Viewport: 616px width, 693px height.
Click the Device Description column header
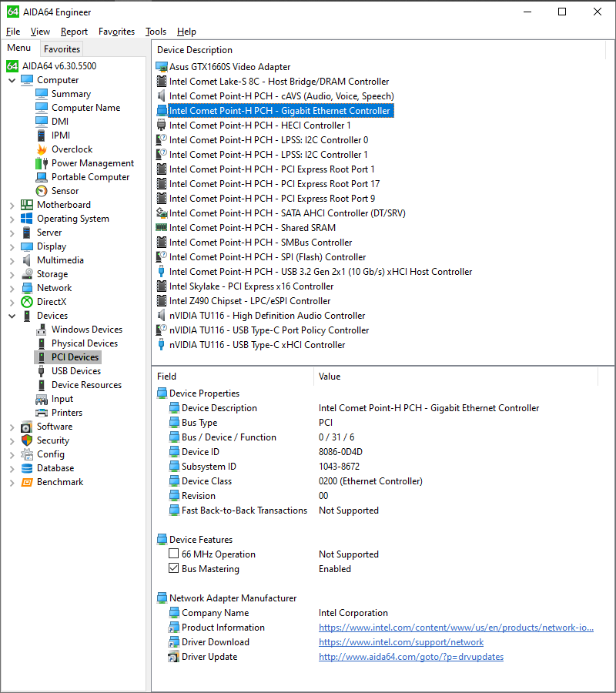379,50
